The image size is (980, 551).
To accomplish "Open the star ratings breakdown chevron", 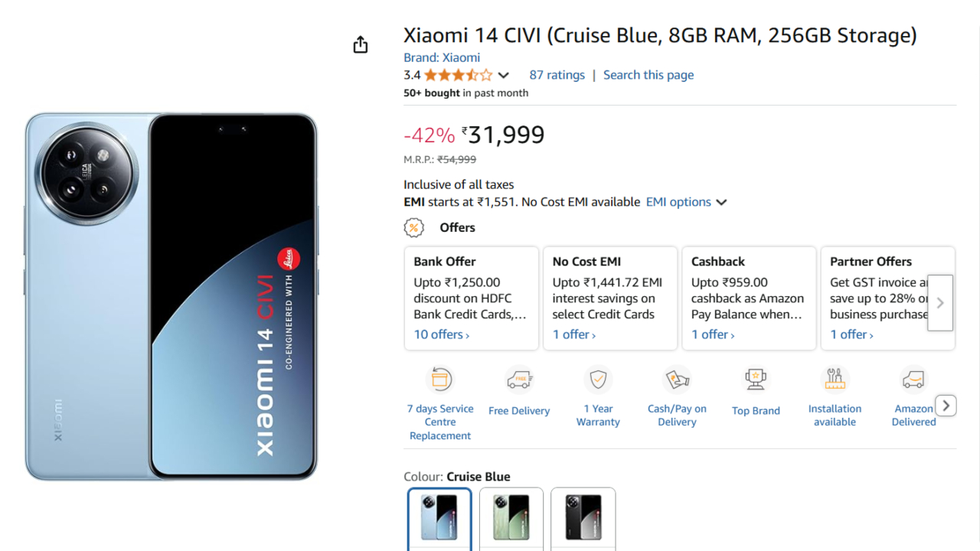I will pyautogui.click(x=504, y=75).
